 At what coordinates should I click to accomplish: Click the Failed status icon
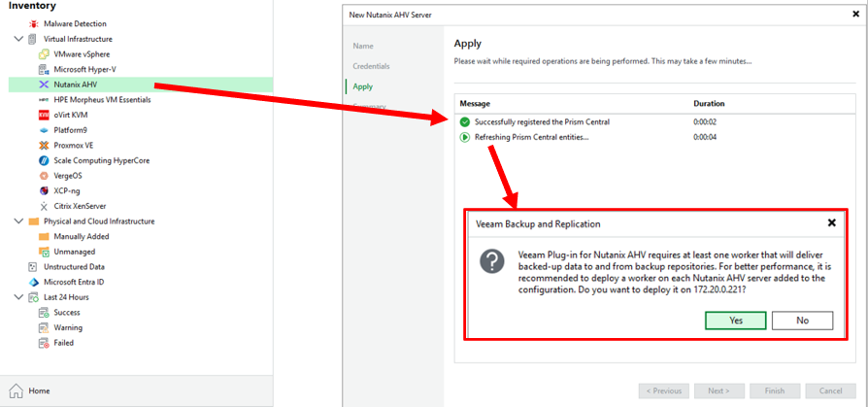click(x=44, y=343)
